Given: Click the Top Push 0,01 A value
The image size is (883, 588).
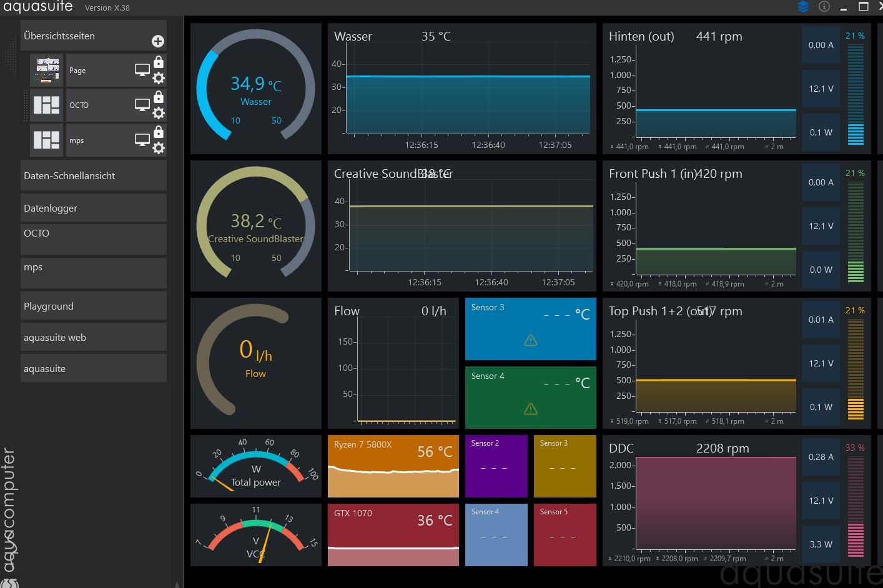Looking at the screenshot, I should tap(821, 320).
